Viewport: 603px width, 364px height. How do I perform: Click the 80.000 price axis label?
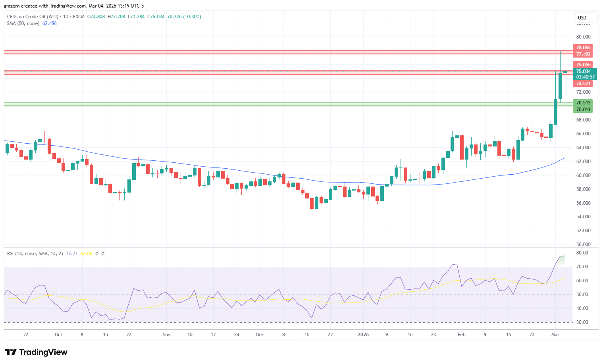point(584,37)
